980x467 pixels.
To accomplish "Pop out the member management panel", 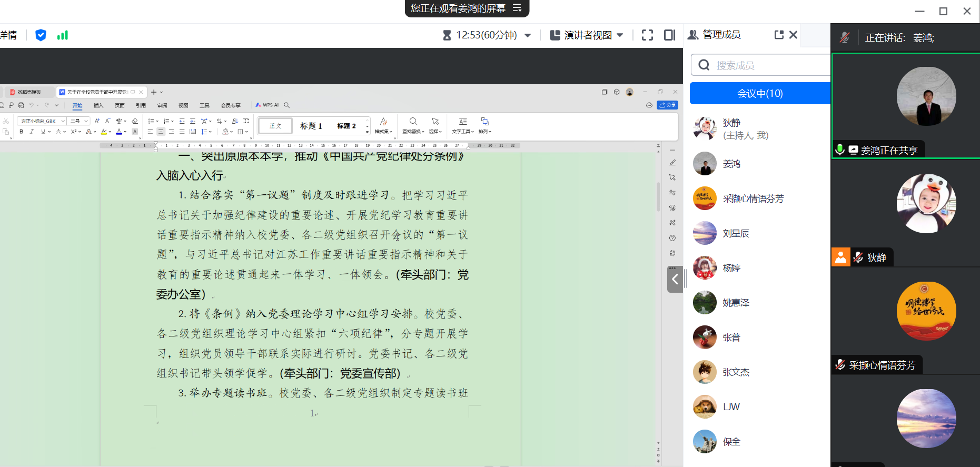I will point(779,35).
